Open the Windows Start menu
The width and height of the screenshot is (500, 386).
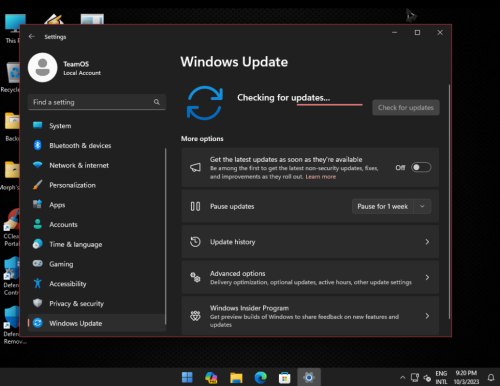click(x=187, y=377)
